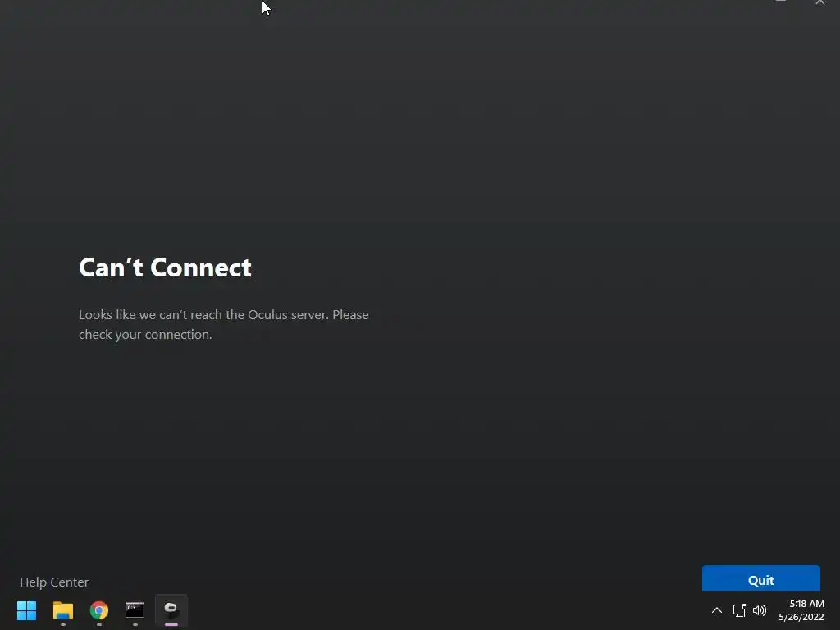Open File Explorer from taskbar
Image resolution: width=840 pixels, height=630 pixels.
62,610
